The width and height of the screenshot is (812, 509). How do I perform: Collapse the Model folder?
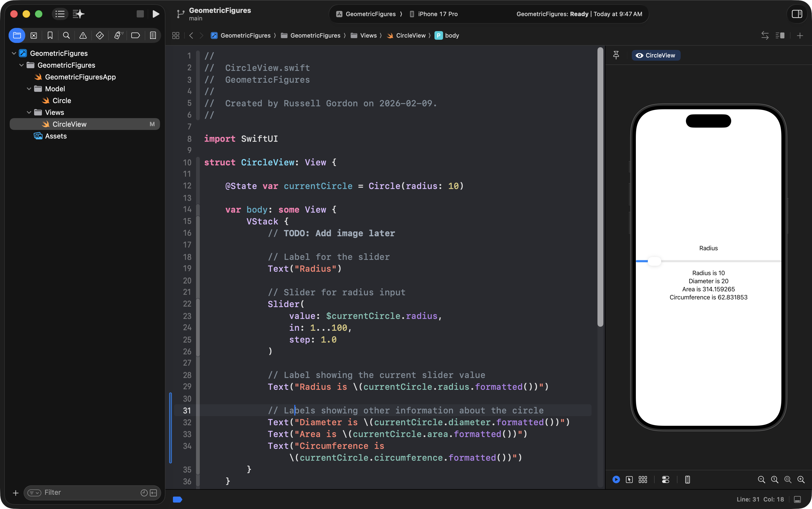(x=29, y=89)
